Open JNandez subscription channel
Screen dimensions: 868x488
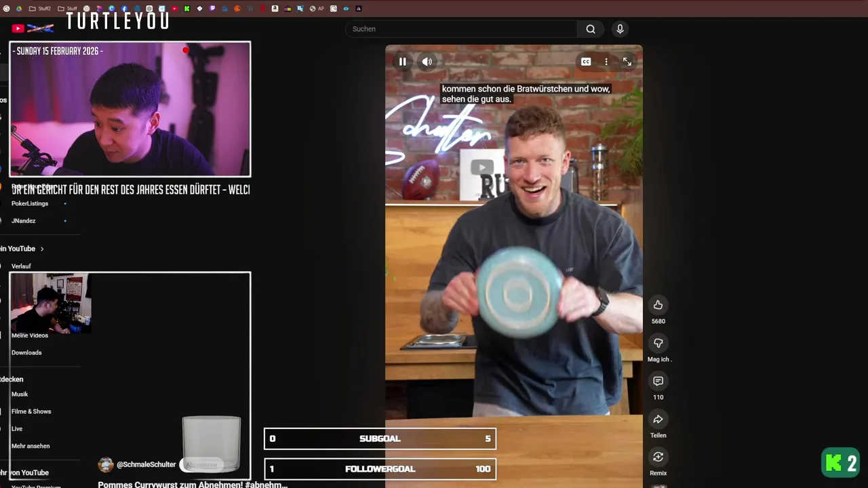pyautogui.click(x=24, y=221)
